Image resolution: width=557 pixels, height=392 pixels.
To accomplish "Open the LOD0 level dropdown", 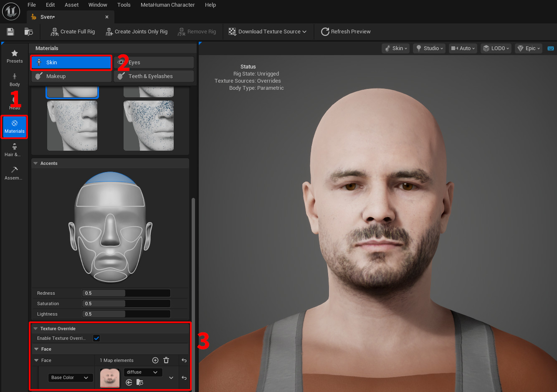I will (x=496, y=48).
